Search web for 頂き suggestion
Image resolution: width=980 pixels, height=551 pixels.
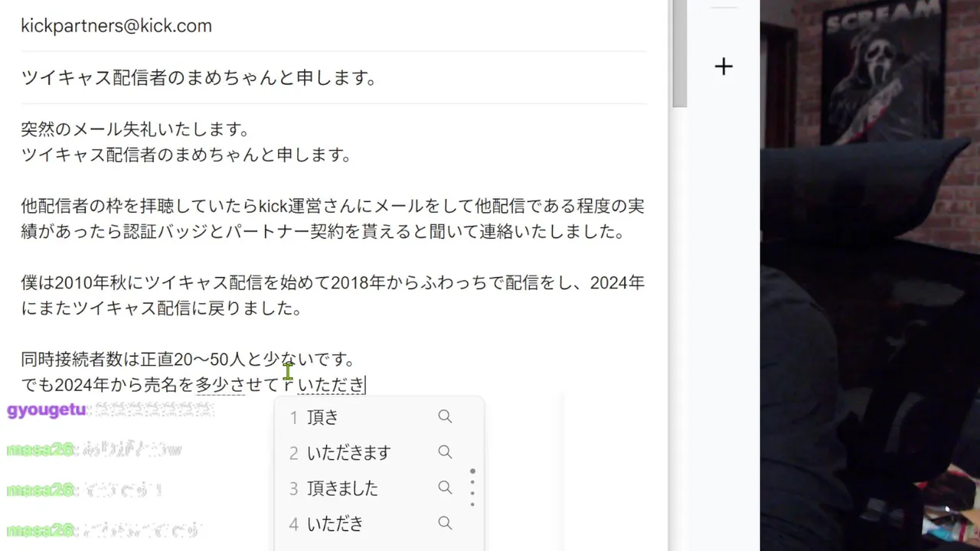(x=445, y=416)
